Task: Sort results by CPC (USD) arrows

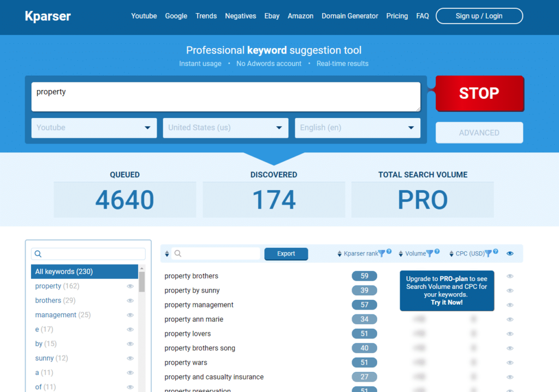Action: [x=451, y=254]
